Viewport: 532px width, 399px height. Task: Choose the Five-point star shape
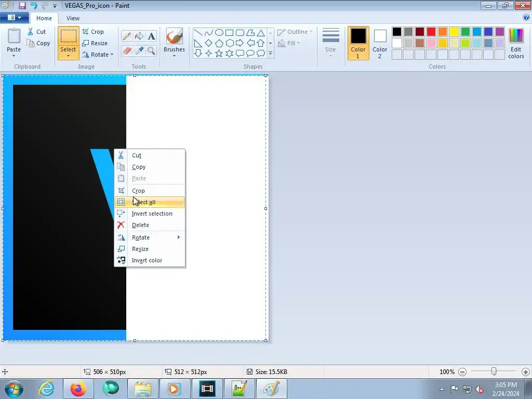pos(219,54)
